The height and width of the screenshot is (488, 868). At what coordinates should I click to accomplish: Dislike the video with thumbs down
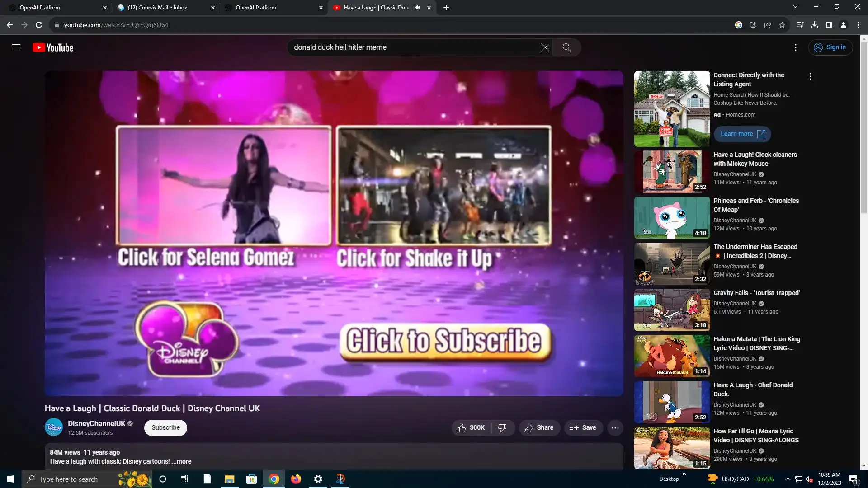(502, 428)
